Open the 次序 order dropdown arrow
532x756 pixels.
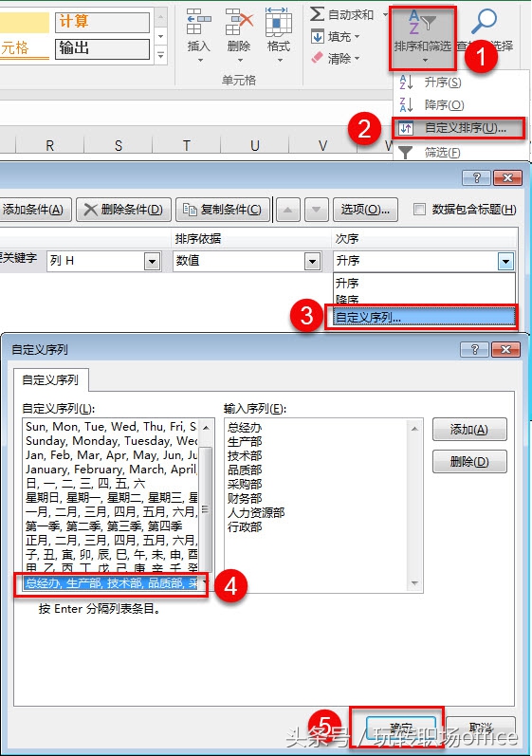pyautogui.click(x=505, y=261)
